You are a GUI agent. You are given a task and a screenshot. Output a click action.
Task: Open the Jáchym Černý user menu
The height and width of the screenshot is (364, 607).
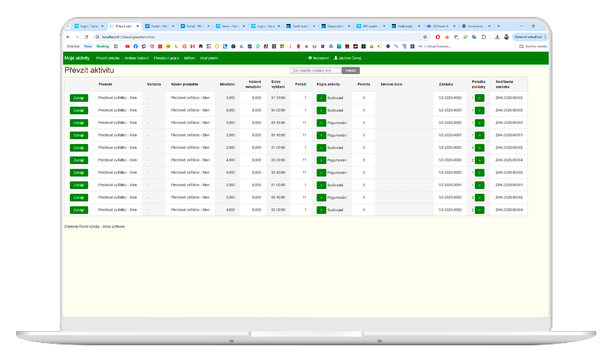[347, 58]
